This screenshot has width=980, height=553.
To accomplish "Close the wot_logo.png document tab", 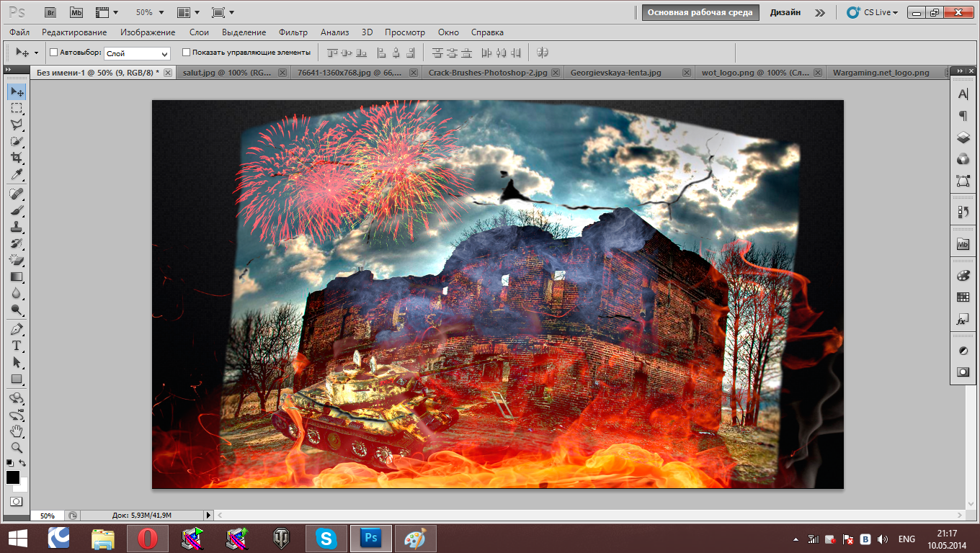I will point(819,73).
